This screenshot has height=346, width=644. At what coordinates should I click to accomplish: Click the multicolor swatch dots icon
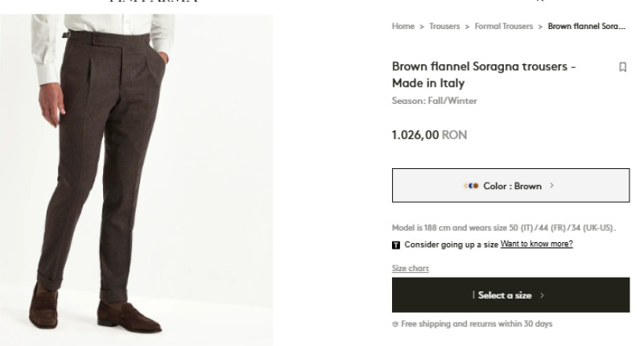[472, 186]
